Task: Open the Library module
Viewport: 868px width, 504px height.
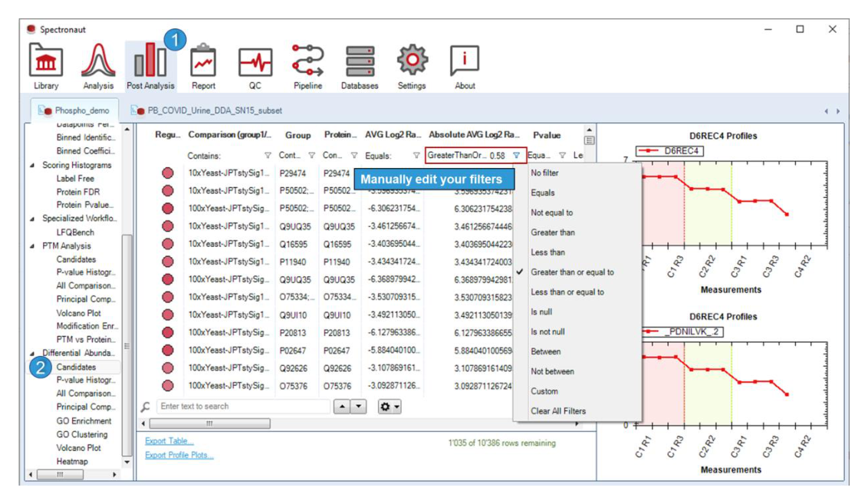Action: 45,67
